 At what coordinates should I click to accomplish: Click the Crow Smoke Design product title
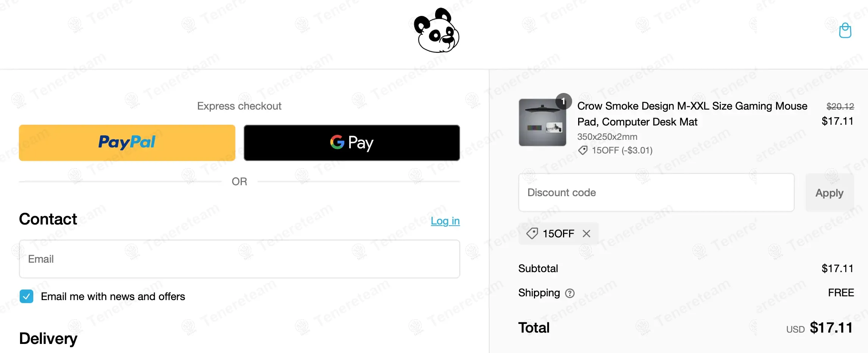[x=692, y=114]
